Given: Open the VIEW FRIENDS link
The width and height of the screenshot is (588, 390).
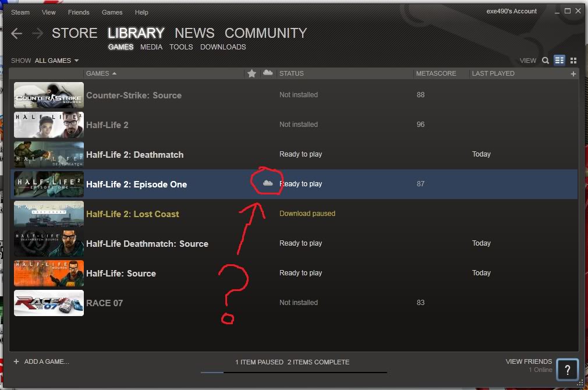Looking at the screenshot, I should (529, 361).
